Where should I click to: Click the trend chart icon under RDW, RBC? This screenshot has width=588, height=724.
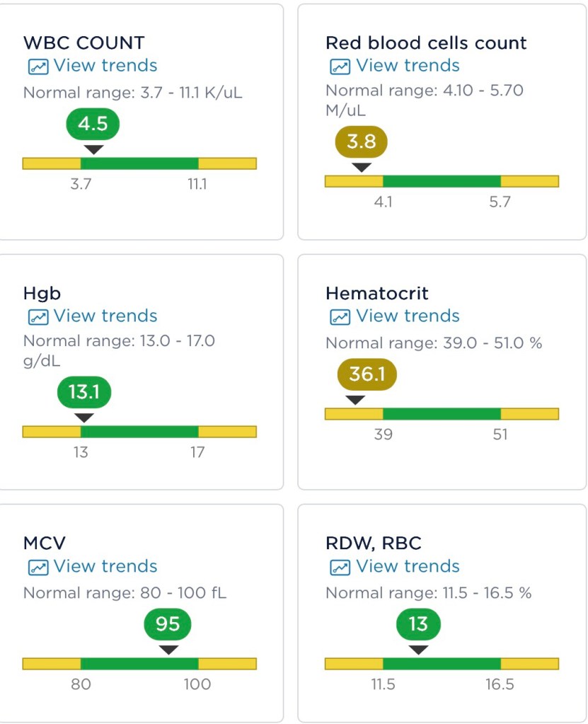(x=340, y=568)
